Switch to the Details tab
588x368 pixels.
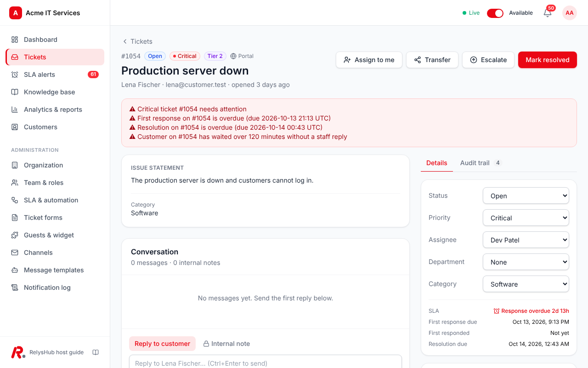(437, 163)
